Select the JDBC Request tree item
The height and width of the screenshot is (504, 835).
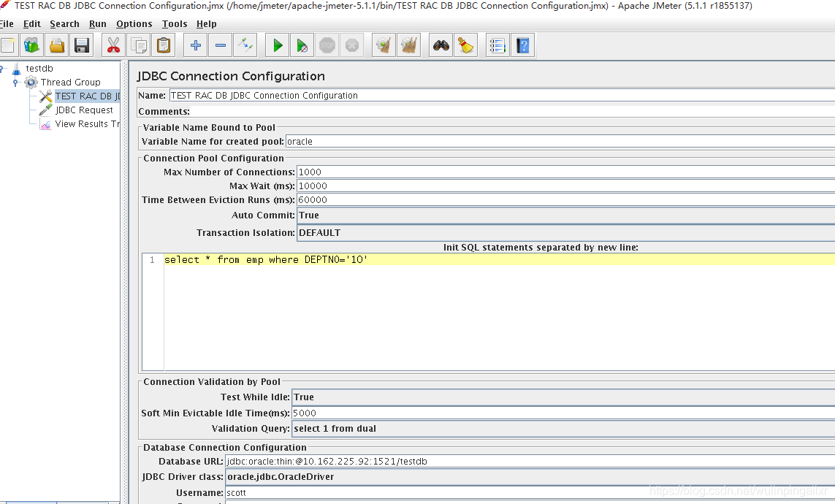click(x=84, y=110)
